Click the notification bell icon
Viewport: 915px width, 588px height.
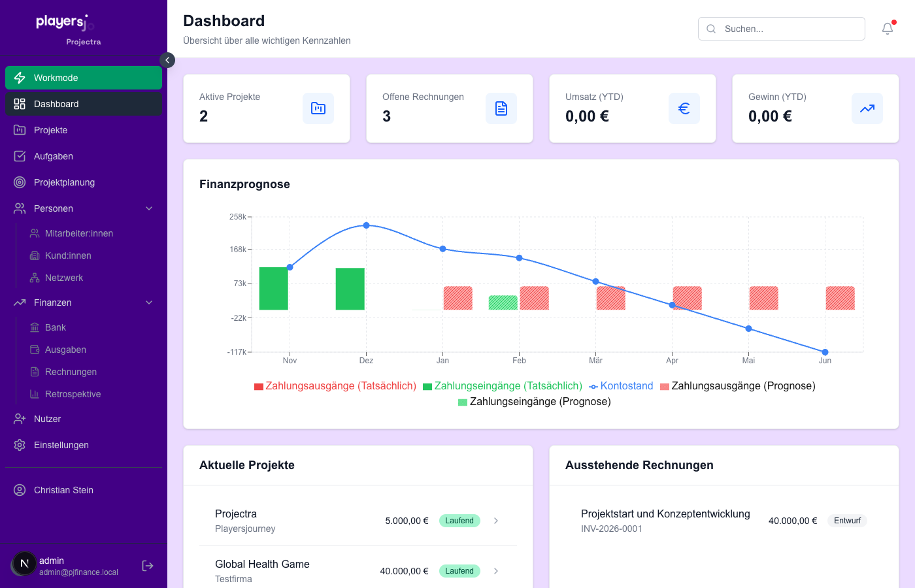pos(887,28)
